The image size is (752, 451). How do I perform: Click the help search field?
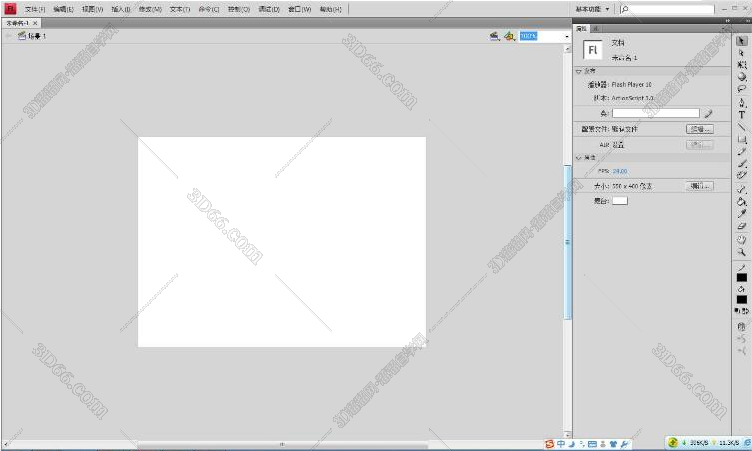click(668, 9)
